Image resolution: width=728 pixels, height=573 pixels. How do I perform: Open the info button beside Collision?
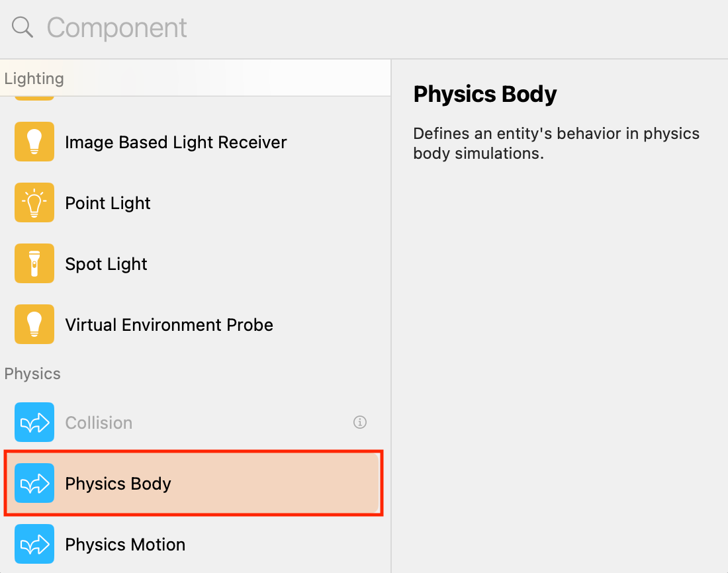(x=360, y=422)
